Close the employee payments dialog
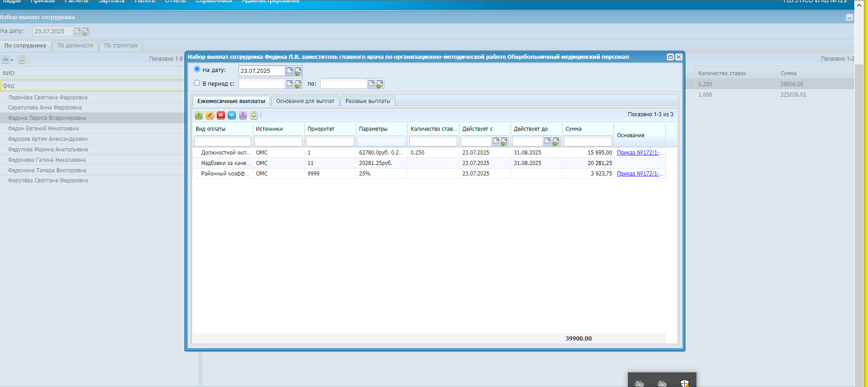 (679, 57)
